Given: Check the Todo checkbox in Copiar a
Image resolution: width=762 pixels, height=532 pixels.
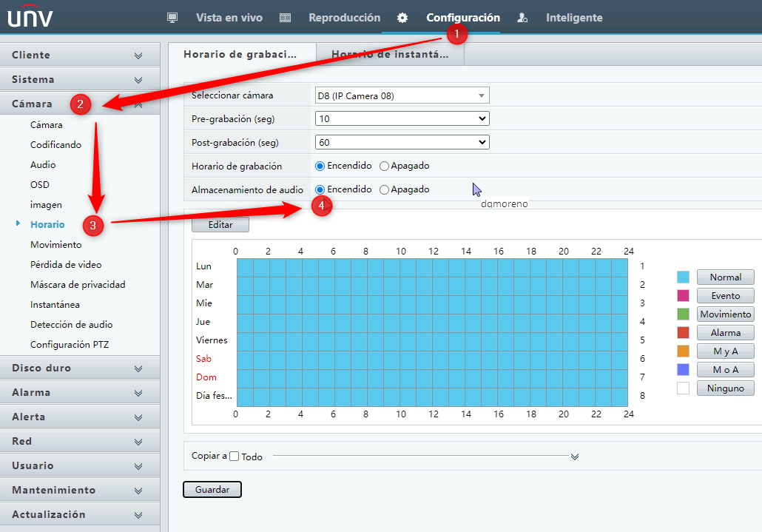Looking at the screenshot, I should [x=233, y=457].
